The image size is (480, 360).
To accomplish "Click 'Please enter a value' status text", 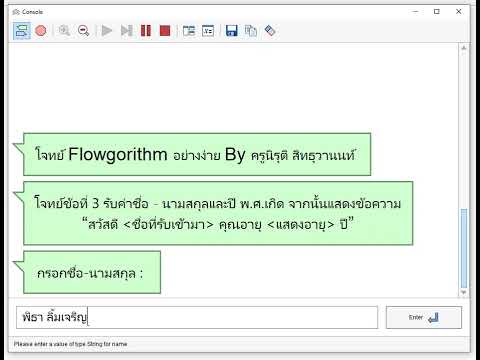I will [x=70, y=344].
